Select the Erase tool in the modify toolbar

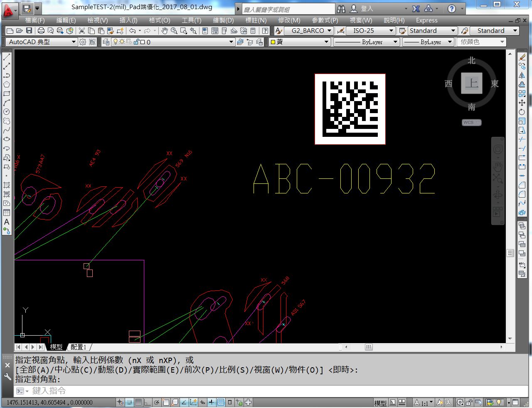click(522, 57)
